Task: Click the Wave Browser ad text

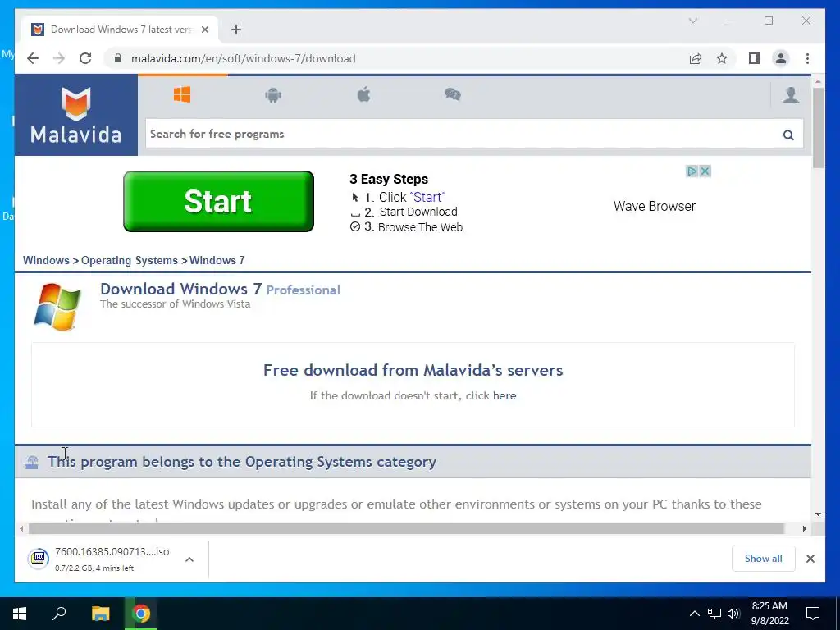Action: click(x=654, y=206)
